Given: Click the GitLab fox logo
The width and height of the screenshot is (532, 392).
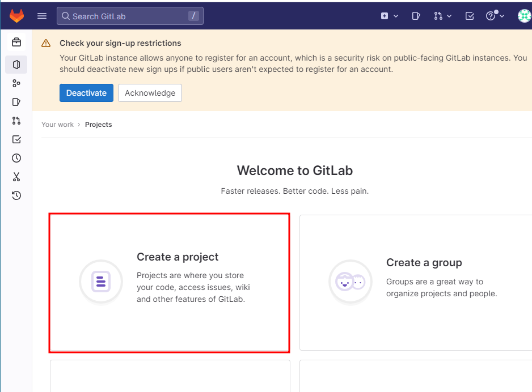Looking at the screenshot, I should point(16,16).
